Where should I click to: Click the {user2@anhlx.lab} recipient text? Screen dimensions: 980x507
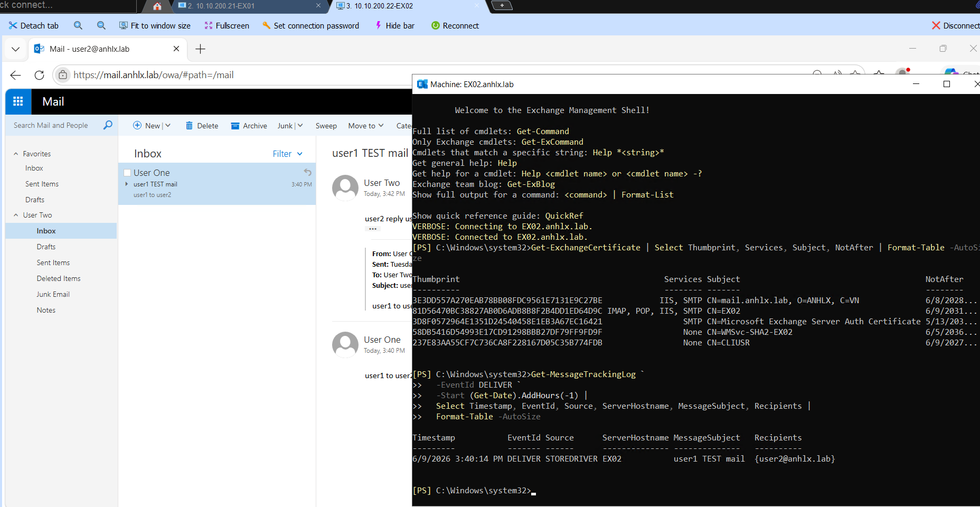795,459
